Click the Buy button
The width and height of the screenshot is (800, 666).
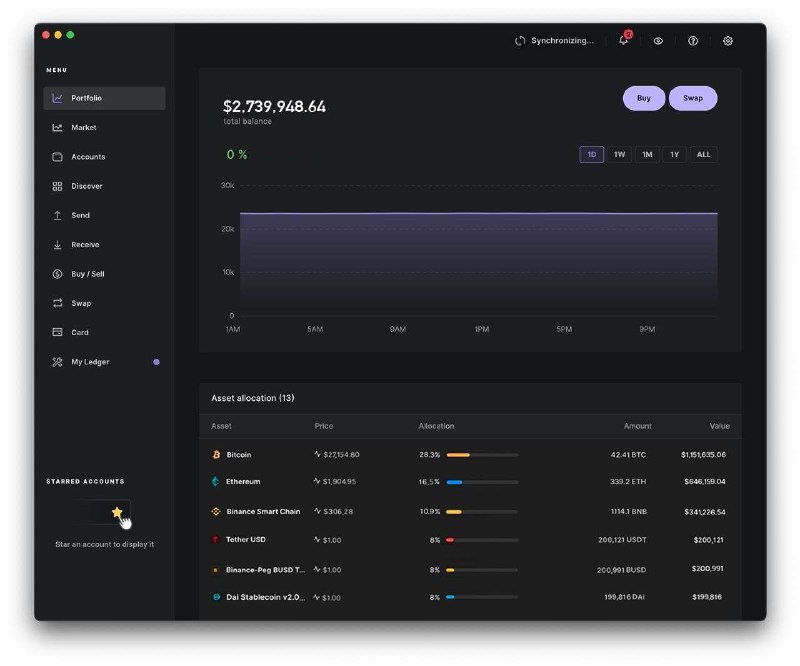[643, 98]
